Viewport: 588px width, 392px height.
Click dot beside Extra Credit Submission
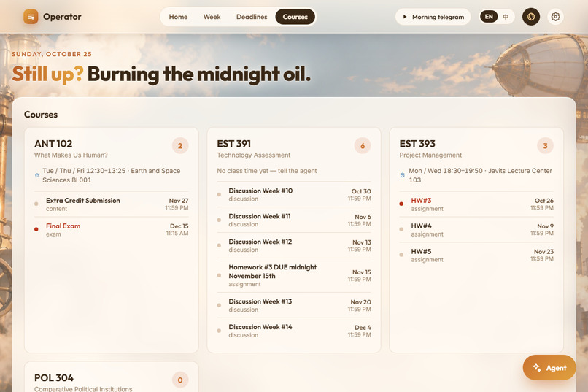[x=36, y=204]
